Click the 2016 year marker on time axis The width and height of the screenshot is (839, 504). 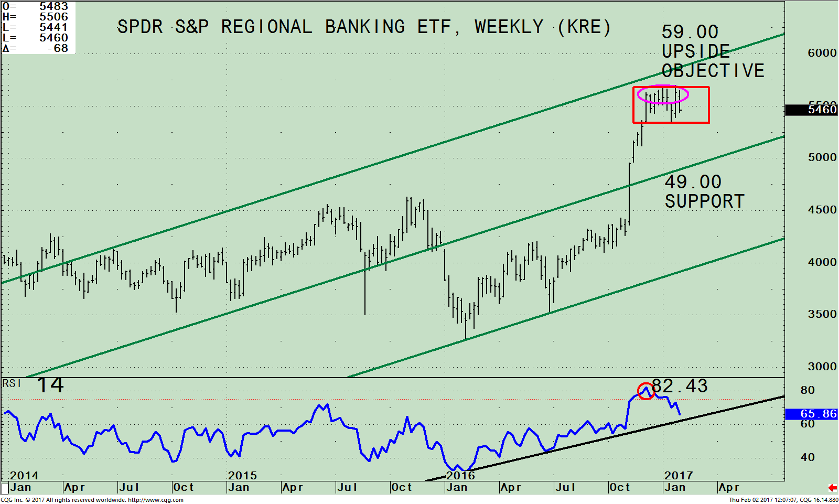(460, 476)
